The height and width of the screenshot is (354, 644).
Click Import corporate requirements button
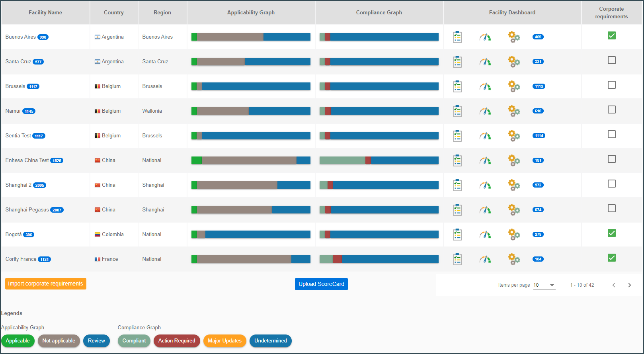click(x=46, y=284)
